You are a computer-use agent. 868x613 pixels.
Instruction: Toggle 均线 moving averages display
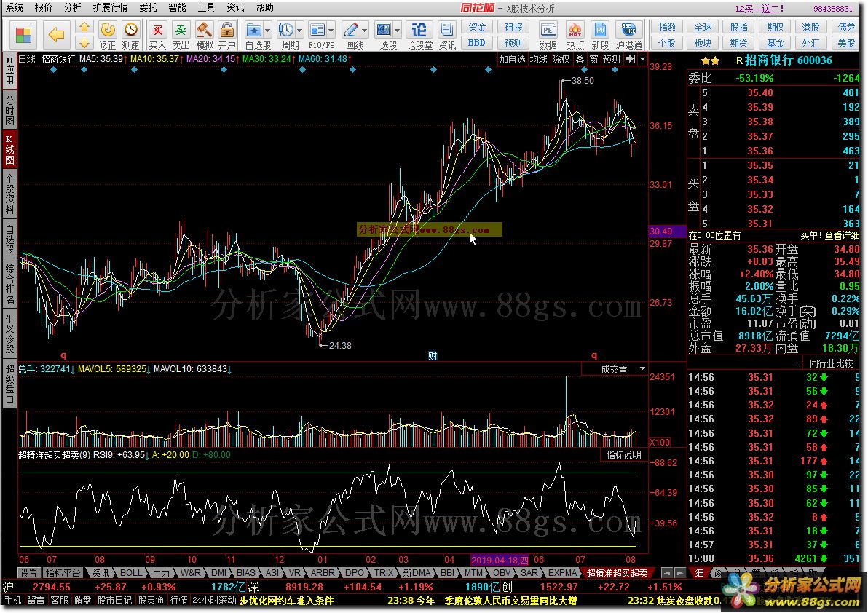539,59
